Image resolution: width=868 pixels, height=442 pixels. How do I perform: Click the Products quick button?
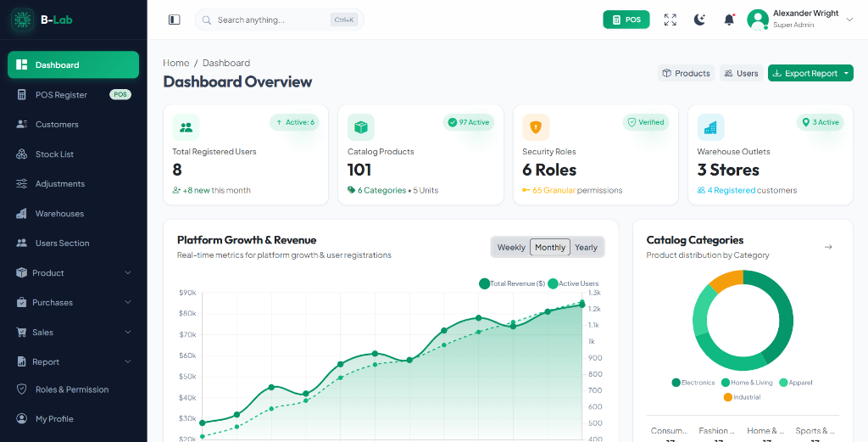686,73
